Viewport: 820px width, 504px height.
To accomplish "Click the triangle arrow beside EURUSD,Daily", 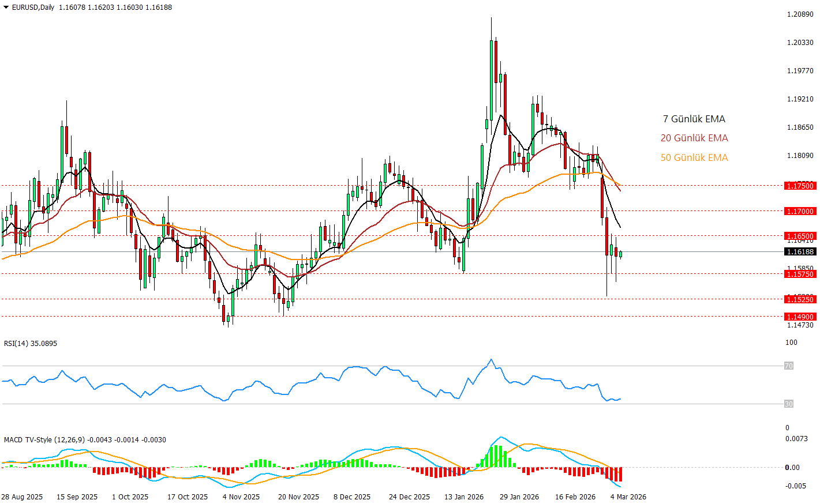I will pyautogui.click(x=6, y=7).
